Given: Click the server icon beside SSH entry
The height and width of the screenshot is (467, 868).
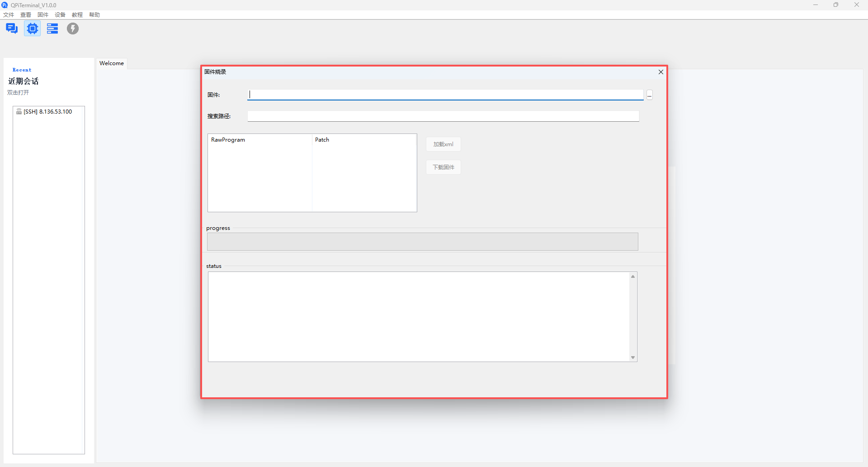Looking at the screenshot, I should [19, 111].
